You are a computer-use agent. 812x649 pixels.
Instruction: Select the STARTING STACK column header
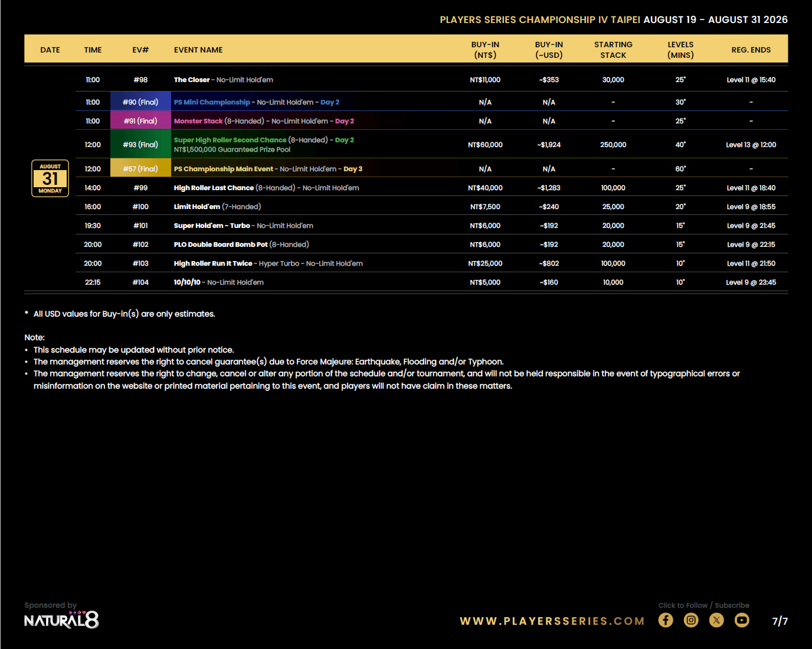(x=613, y=50)
